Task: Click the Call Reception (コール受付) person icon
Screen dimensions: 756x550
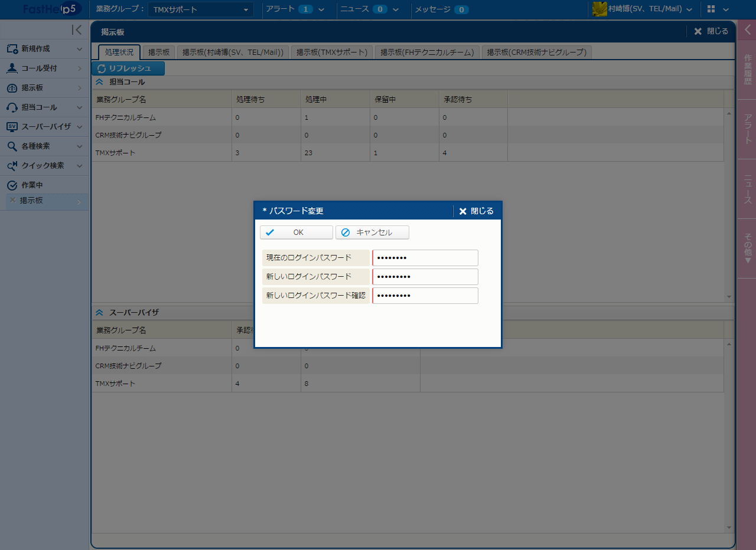Action: pos(12,68)
